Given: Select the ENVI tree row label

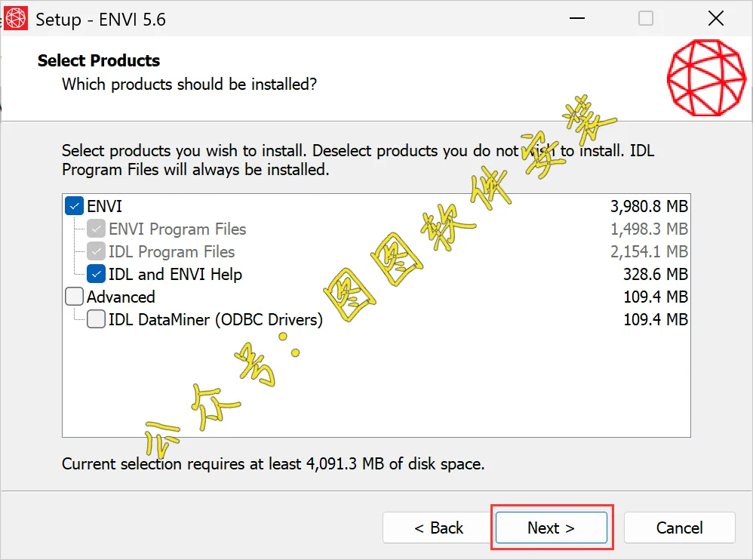Looking at the screenshot, I should [104, 206].
